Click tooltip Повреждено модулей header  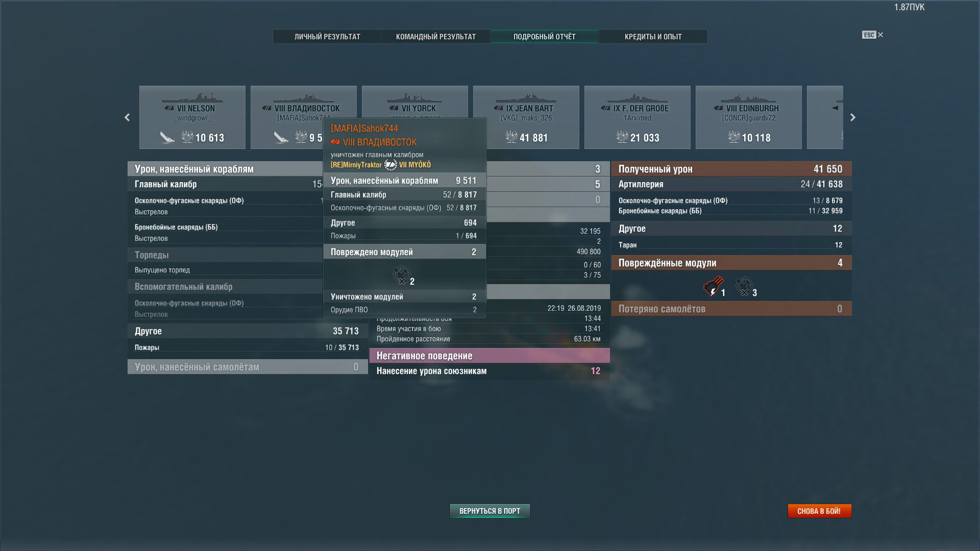click(x=404, y=252)
